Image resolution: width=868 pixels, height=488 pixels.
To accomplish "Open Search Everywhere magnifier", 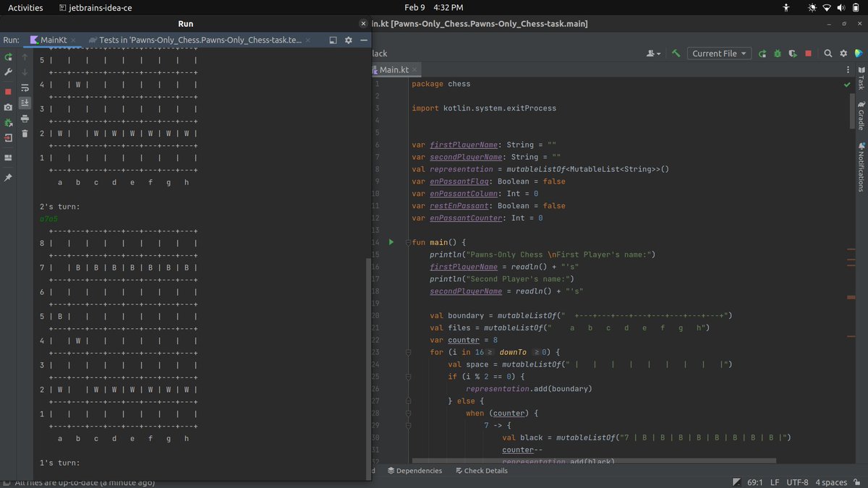I will [828, 53].
